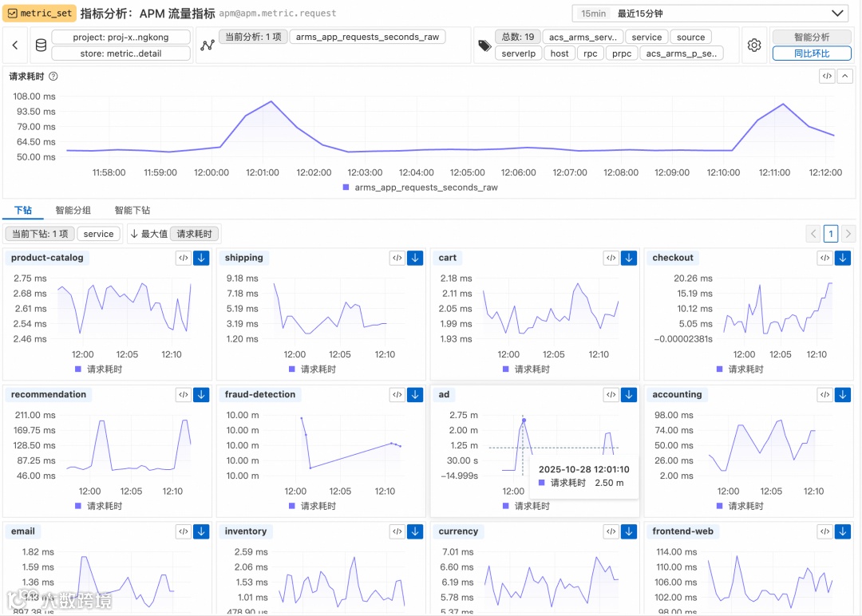Select the service tag in top bar

[646, 37]
